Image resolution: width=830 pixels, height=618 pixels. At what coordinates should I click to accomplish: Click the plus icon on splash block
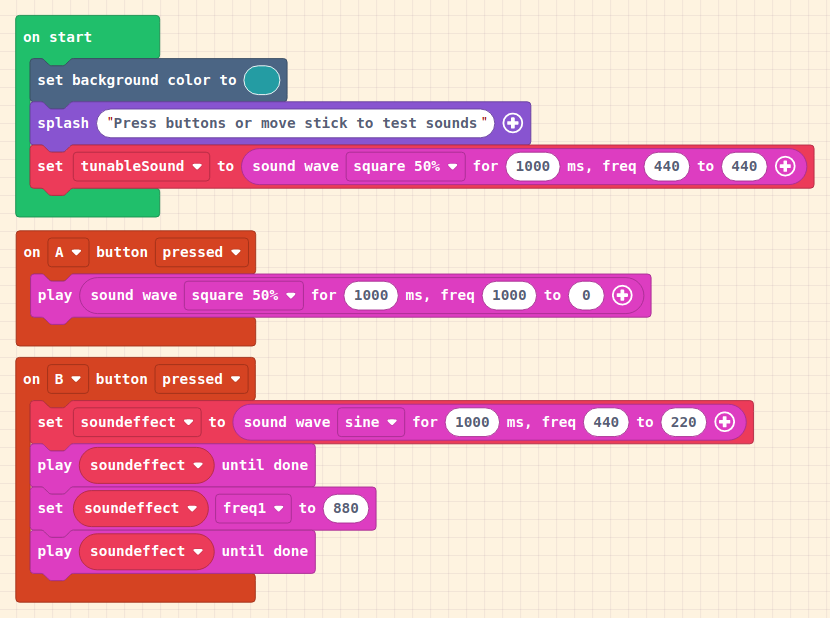pyautogui.click(x=512, y=123)
